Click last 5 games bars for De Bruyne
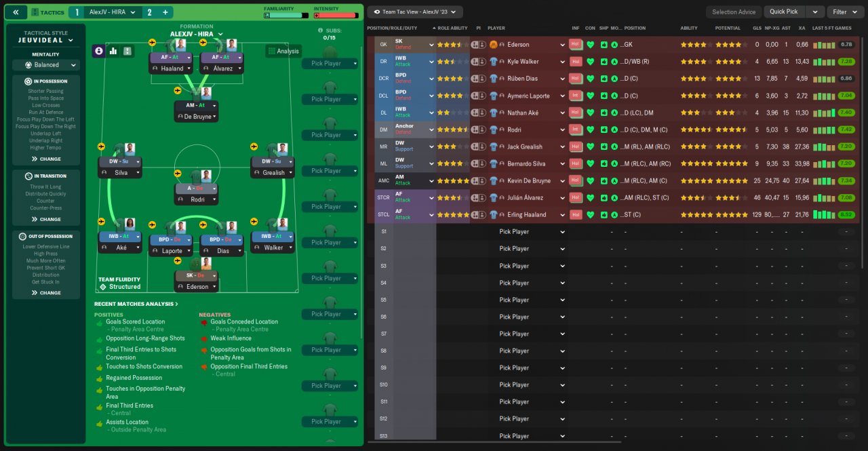 (x=824, y=180)
